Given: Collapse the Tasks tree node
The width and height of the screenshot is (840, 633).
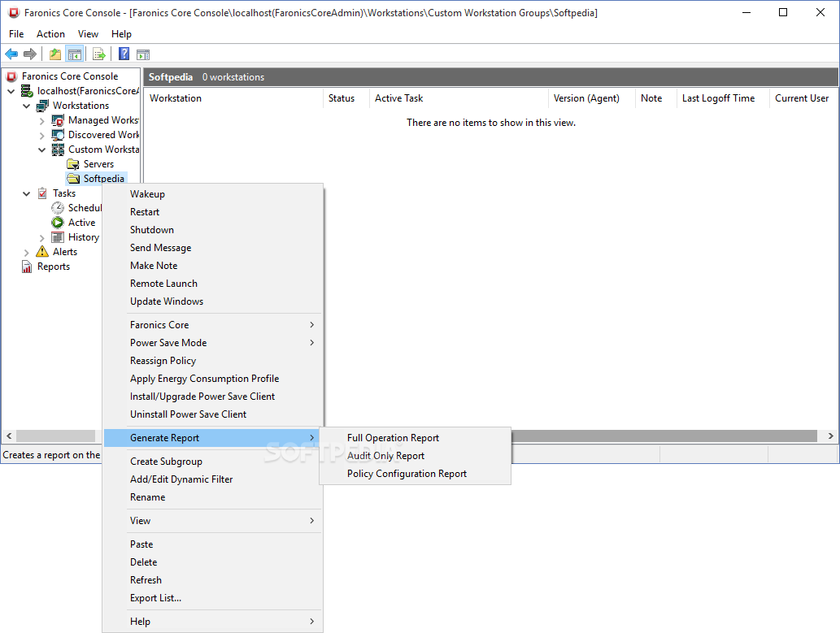Looking at the screenshot, I should [x=26, y=194].
